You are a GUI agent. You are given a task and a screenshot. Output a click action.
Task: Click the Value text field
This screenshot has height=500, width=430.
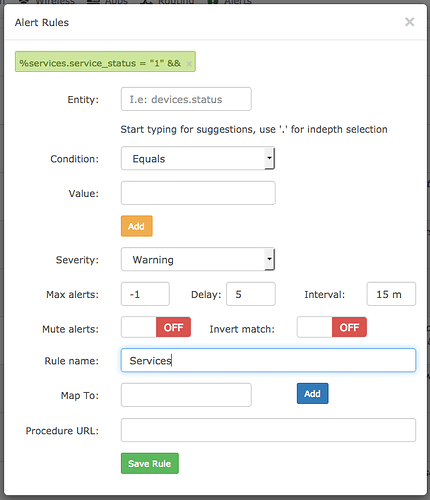point(198,193)
